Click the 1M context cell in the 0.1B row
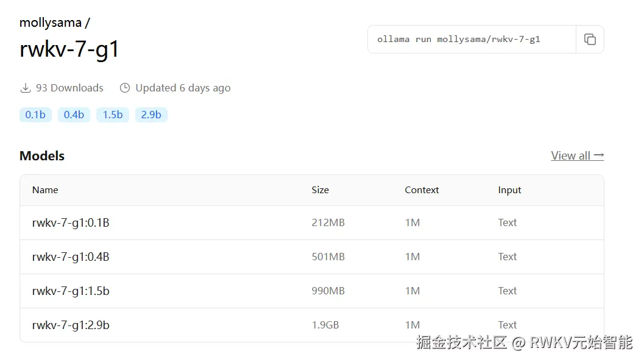The image size is (644, 362). pyautogui.click(x=412, y=222)
